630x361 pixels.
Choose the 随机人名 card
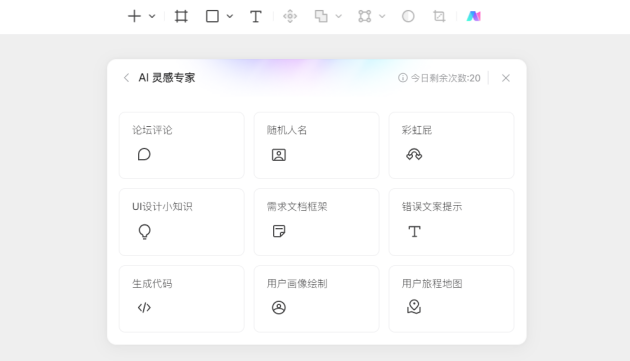(317, 146)
